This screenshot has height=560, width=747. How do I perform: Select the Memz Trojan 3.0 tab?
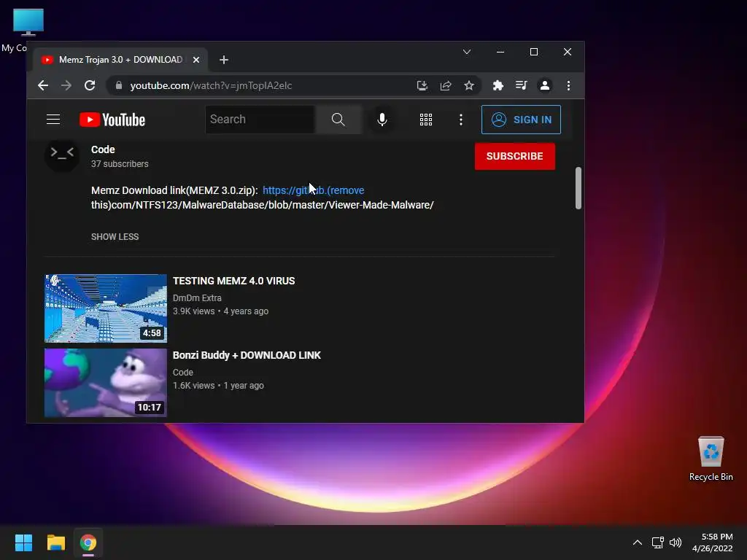point(120,60)
